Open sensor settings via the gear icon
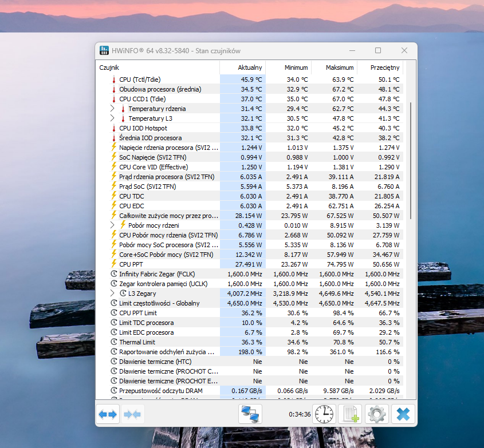This screenshot has height=448, width=484. point(377,414)
